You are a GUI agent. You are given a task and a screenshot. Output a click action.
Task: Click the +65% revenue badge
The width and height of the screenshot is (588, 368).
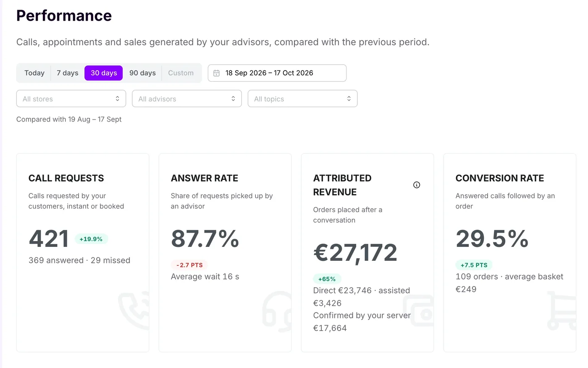point(327,279)
